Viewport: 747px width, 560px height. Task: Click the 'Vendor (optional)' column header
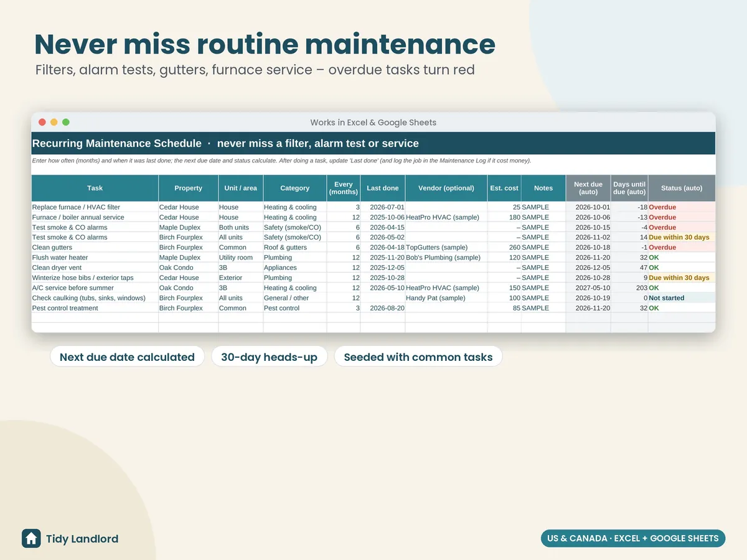tap(446, 188)
